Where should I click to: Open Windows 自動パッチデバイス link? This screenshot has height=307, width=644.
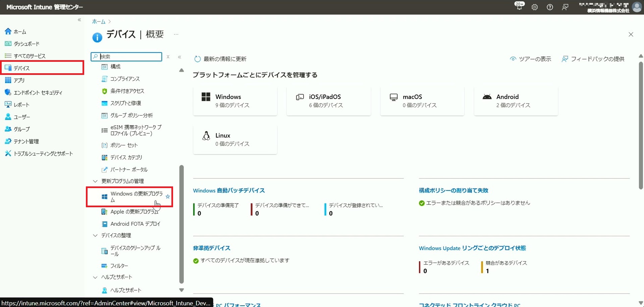click(229, 190)
